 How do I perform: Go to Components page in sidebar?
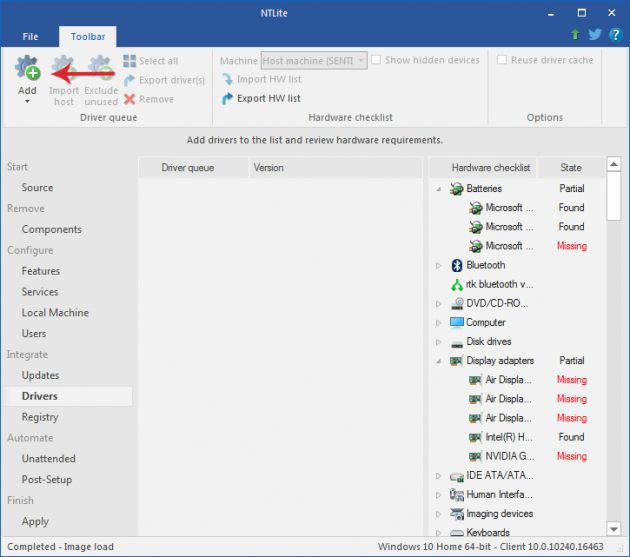point(51,229)
